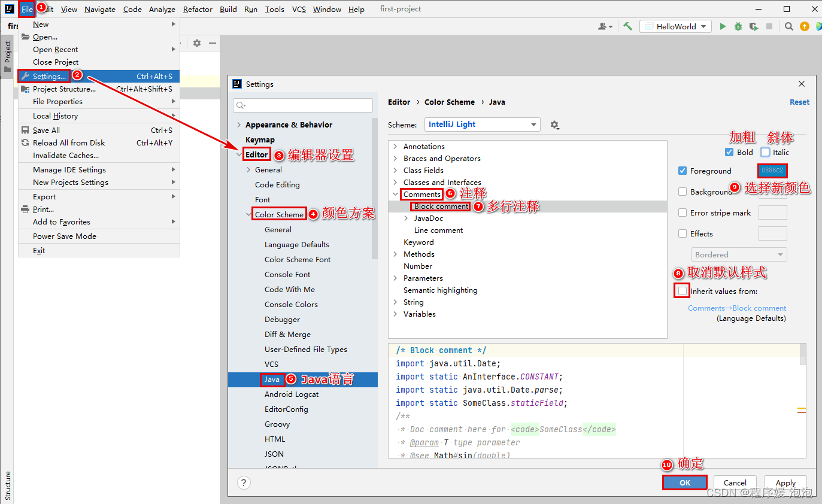Screen dimensions: 822x504
Task: Toggle Inherit values from checkbox
Action: tap(683, 291)
